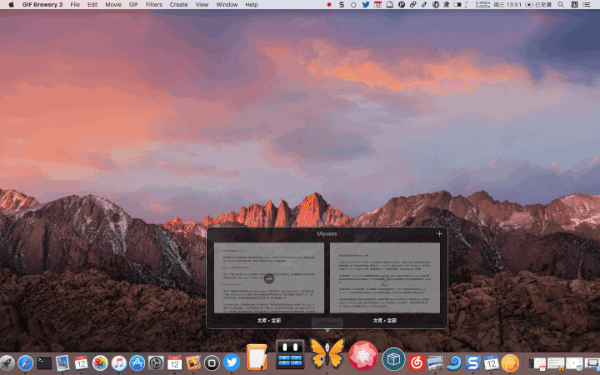Open the Movie menu
The width and height of the screenshot is (600, 375).
pos(113,5)
